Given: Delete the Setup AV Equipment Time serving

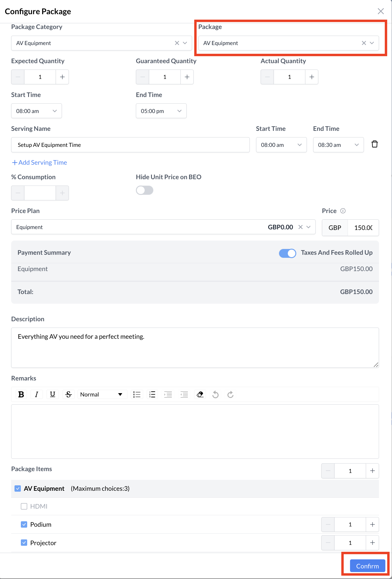Looking at the screenshot, I should coord(374,144).
